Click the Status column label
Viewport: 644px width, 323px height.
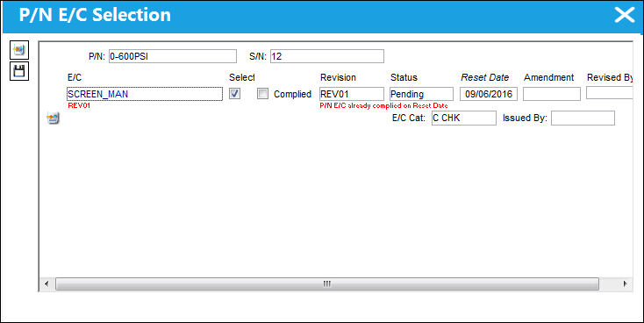(404, 77)
